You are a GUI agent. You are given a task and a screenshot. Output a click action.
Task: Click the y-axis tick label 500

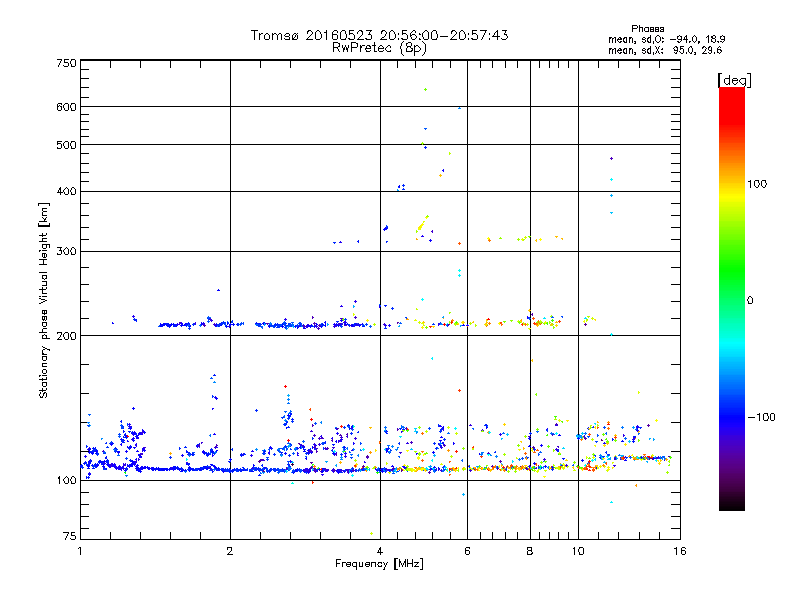click(66, 145)
